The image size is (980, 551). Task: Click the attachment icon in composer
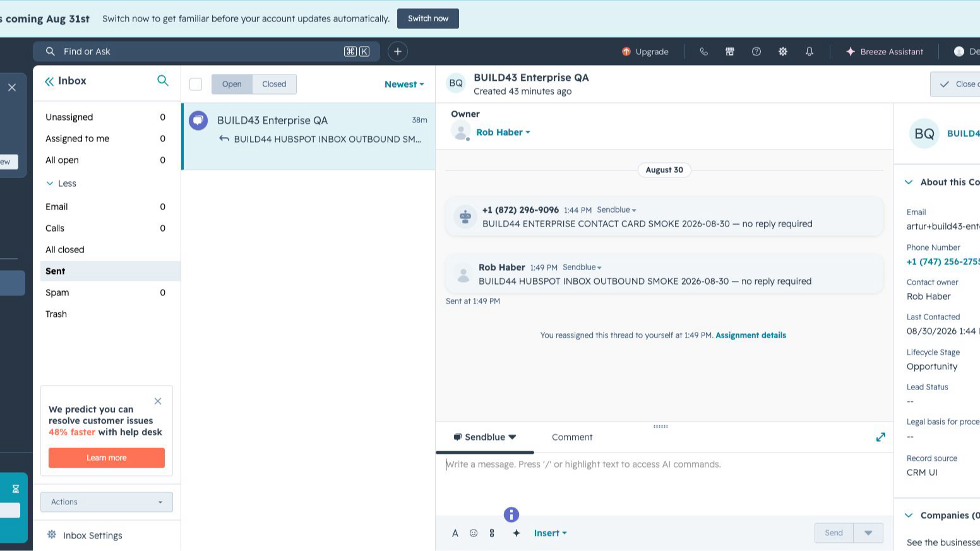pyautogui.click(x=492, y=533)
